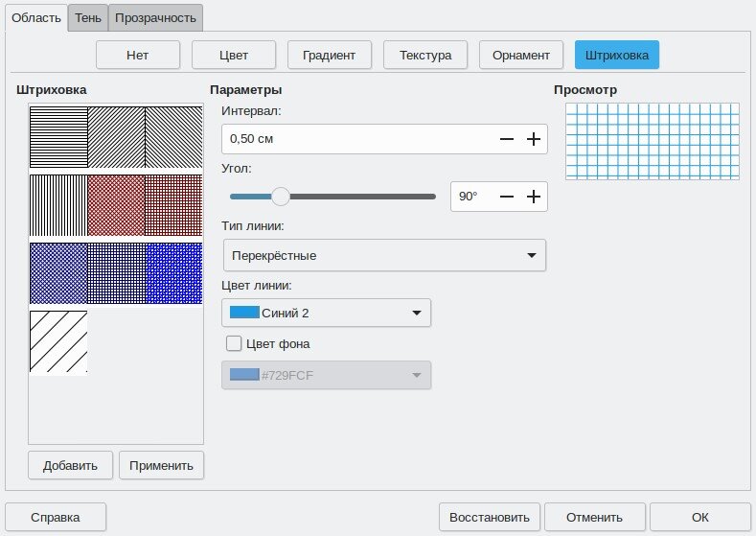Viewport: 756px width, 536px height.
Task: Switch to the Тень tab
Action: (88, 18)
